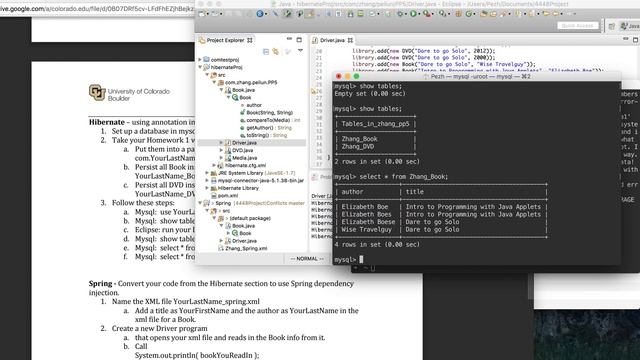Screen dimensions: 640x360
Task: Click the Run External Tools icon
Action: pyautogui.click(x=427, y=14)
